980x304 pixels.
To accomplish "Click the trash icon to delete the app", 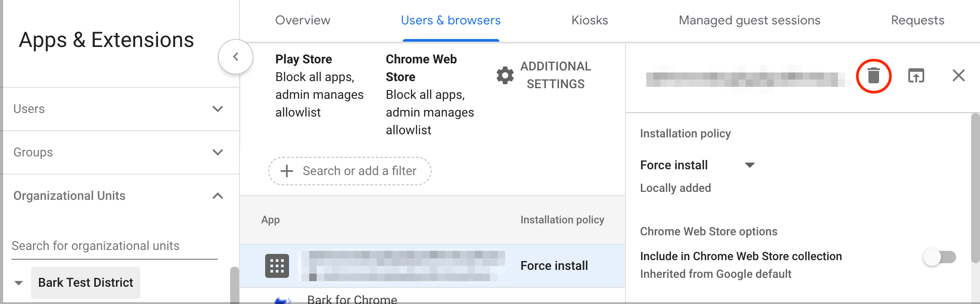I will [873, 75].
